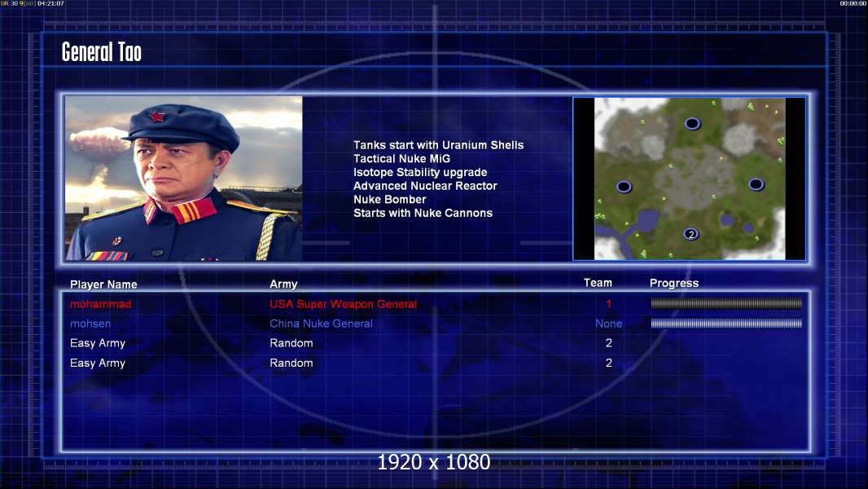Click 'Tanks start with Uranium Shells' text

(x=438, y=145)
